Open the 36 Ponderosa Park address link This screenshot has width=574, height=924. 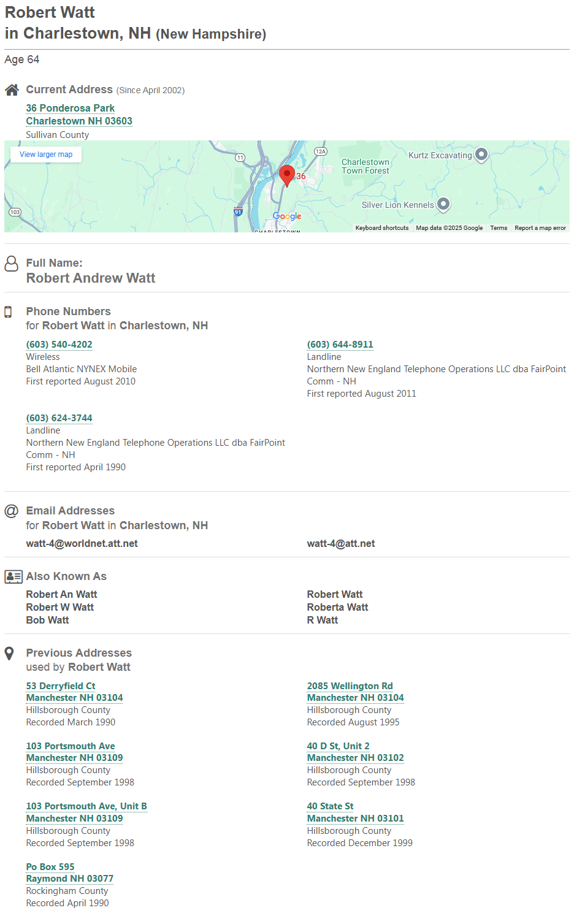point(71,109)
